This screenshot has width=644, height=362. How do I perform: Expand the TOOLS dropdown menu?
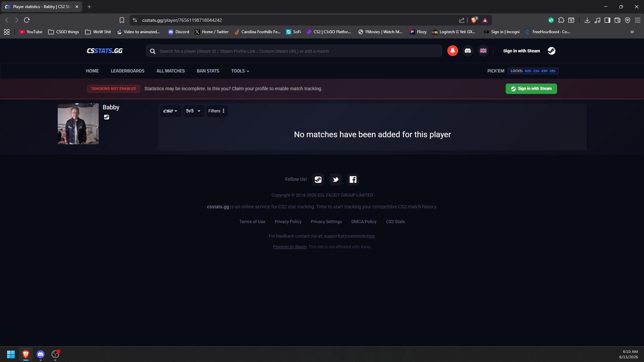240,71
